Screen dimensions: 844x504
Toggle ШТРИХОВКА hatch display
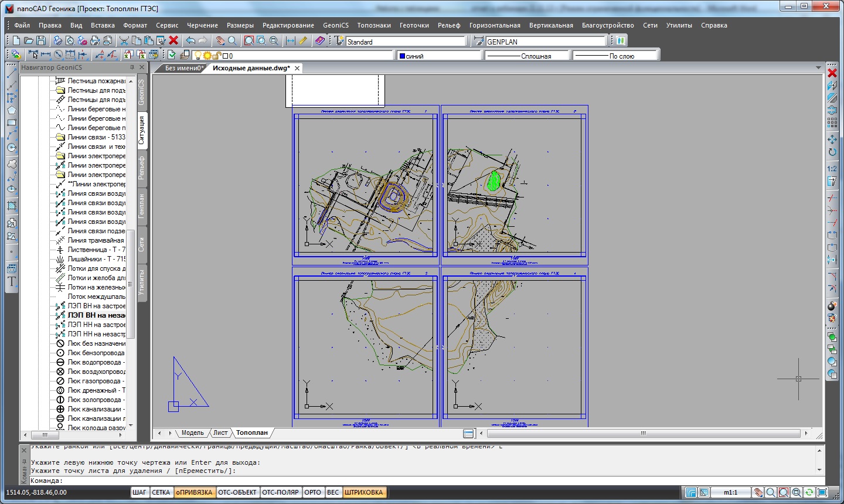(363, 492)
